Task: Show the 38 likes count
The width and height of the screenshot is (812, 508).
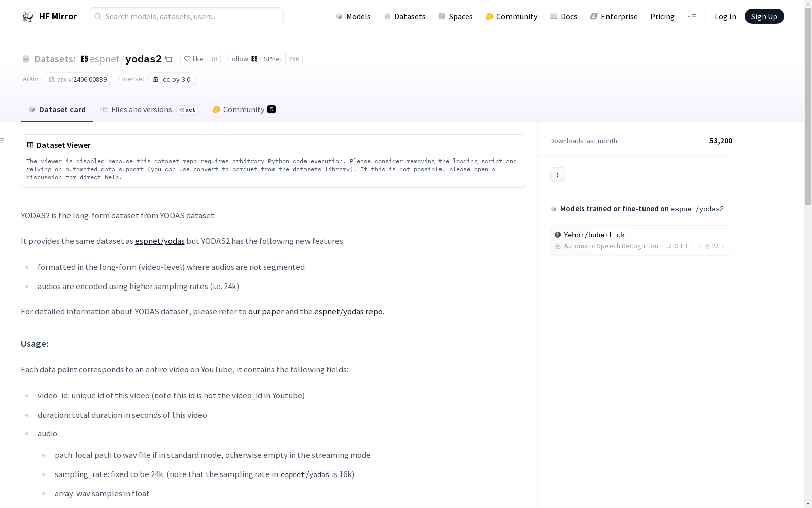Action: click(x=214, y=59)
